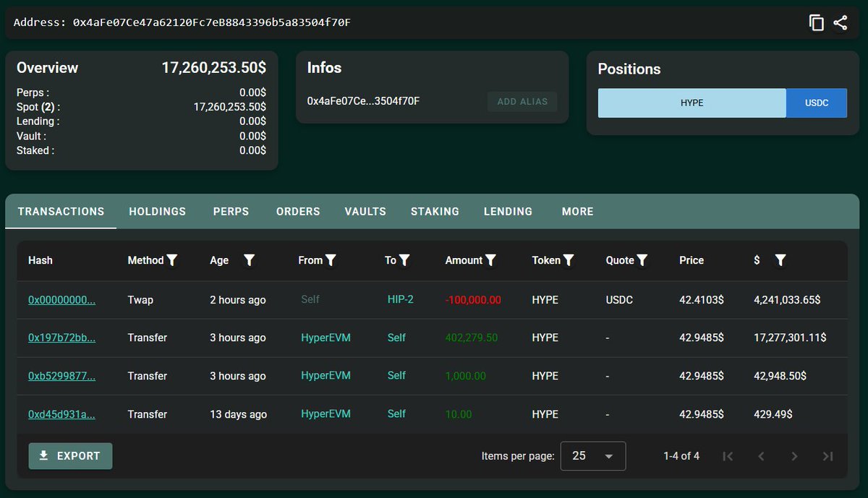Filter the Amount column
This screenshot has width=868, height=498.
coord(490,260)
